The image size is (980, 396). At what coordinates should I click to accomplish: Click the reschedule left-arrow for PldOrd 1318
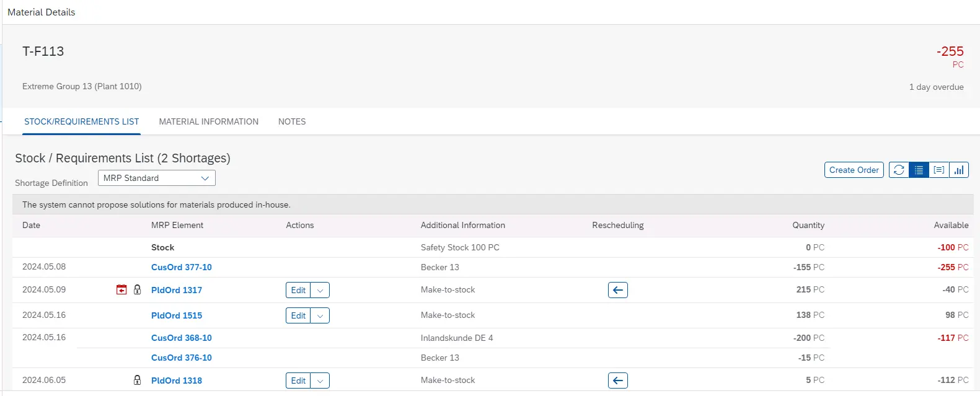tap(617, 381)
